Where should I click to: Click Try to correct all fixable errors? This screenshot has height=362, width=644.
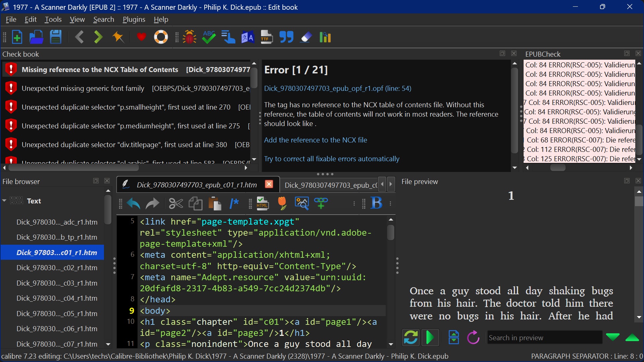pos(331,159)
